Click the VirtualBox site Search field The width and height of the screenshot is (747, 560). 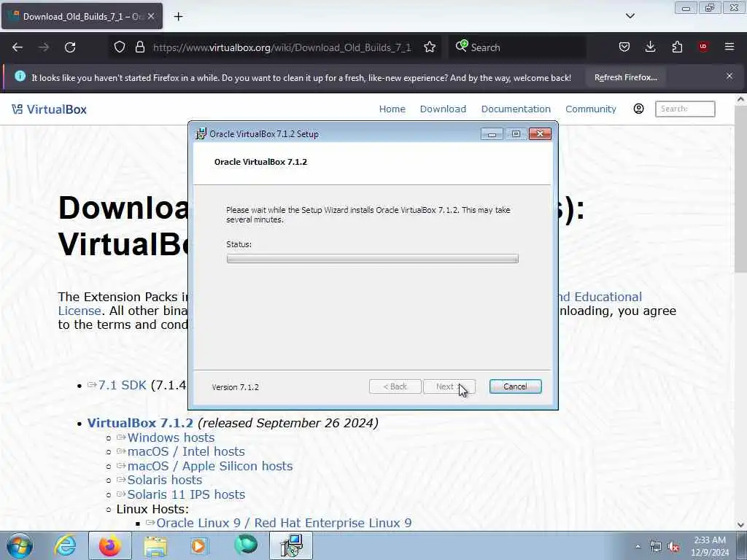click(684, 109)
